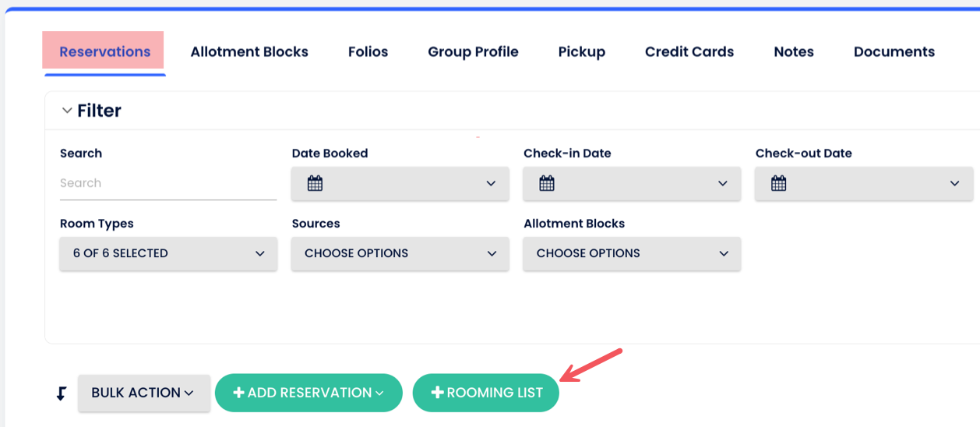This screenshot has width=980, height=427.
Task: Open the Sources dropdown
Action: (x=400, y=254)
